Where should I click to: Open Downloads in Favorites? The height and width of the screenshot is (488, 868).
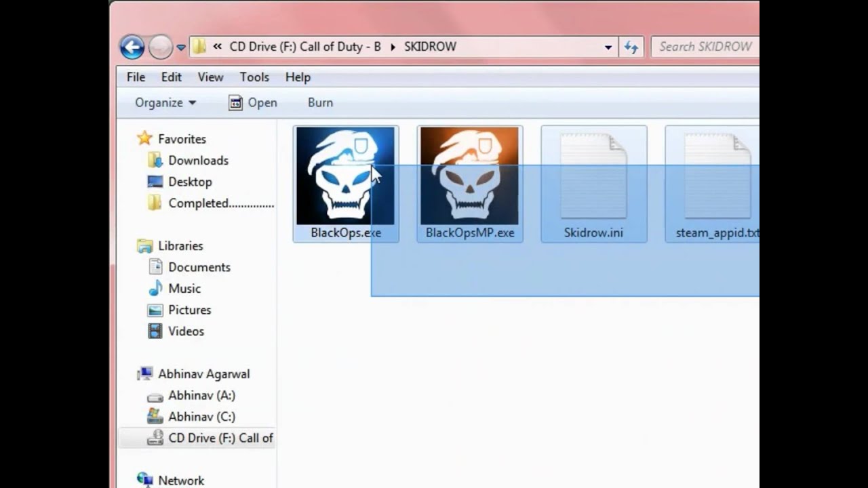198,161
